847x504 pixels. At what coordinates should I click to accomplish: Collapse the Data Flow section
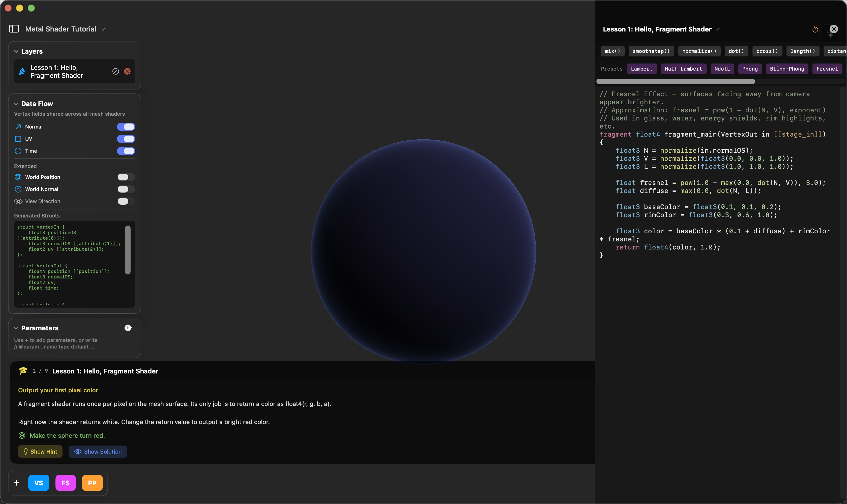(16, 104)
